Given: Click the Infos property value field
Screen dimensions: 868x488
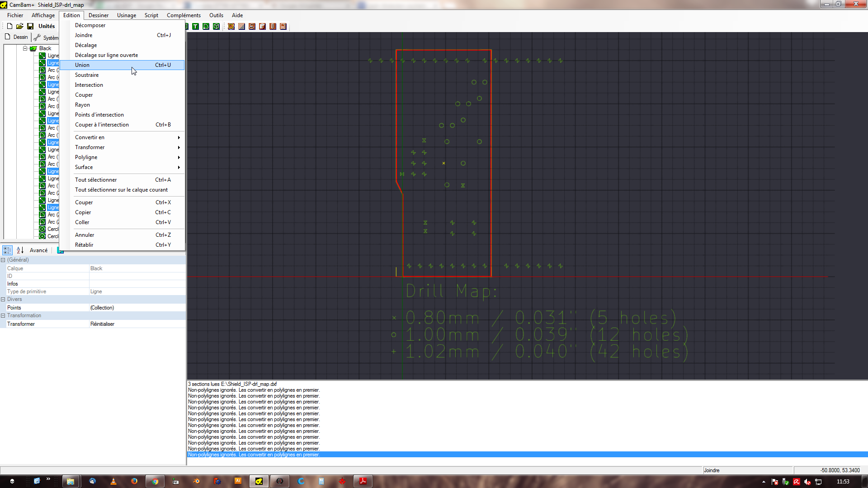Looking at the screenshot, I should [137, 284].
